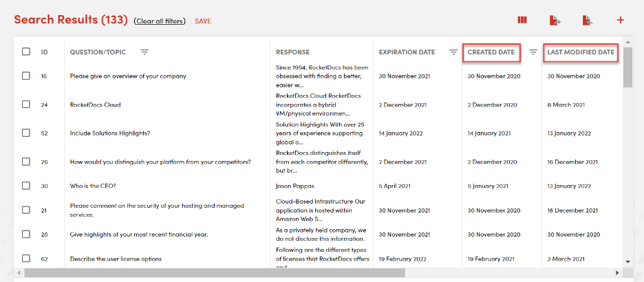This screenshot has height=282, width=644.
Task: Tick the checkbox for row ID 26
Action: click(26, 162)
